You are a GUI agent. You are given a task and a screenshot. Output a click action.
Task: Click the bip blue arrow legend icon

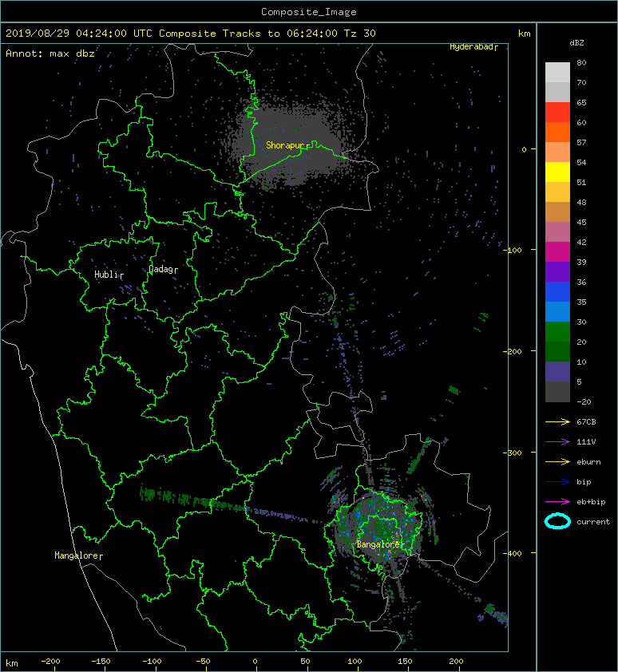coord(557,482)
